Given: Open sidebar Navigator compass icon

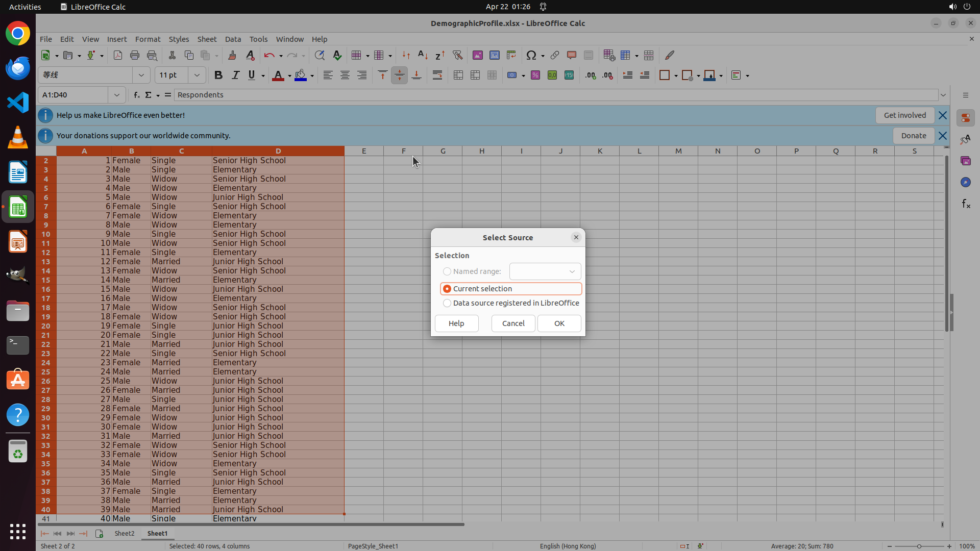Looking at the screenshot, I should pyautogui.click(x=965, y=182).
